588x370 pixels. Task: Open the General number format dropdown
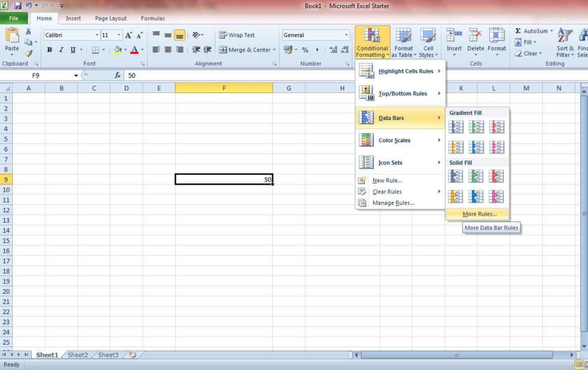(346, 35)
